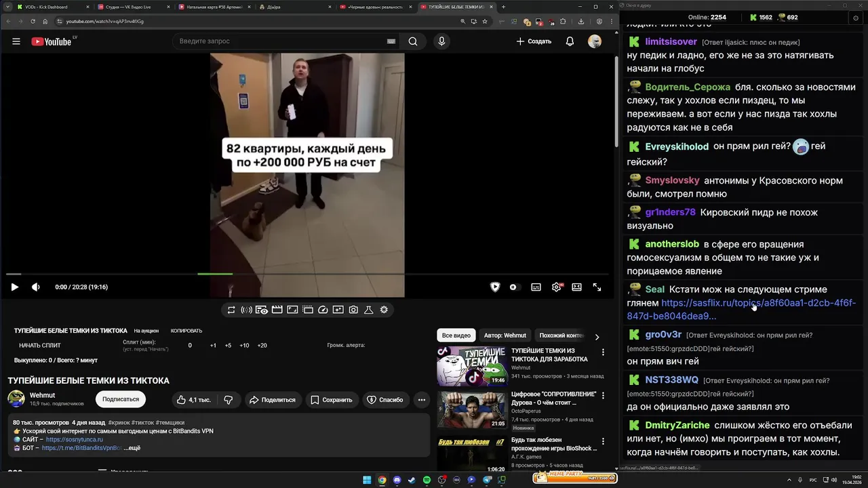Screen dimensions: 868x488
Task: Save the video with Сохранить button
Action: 332,400
